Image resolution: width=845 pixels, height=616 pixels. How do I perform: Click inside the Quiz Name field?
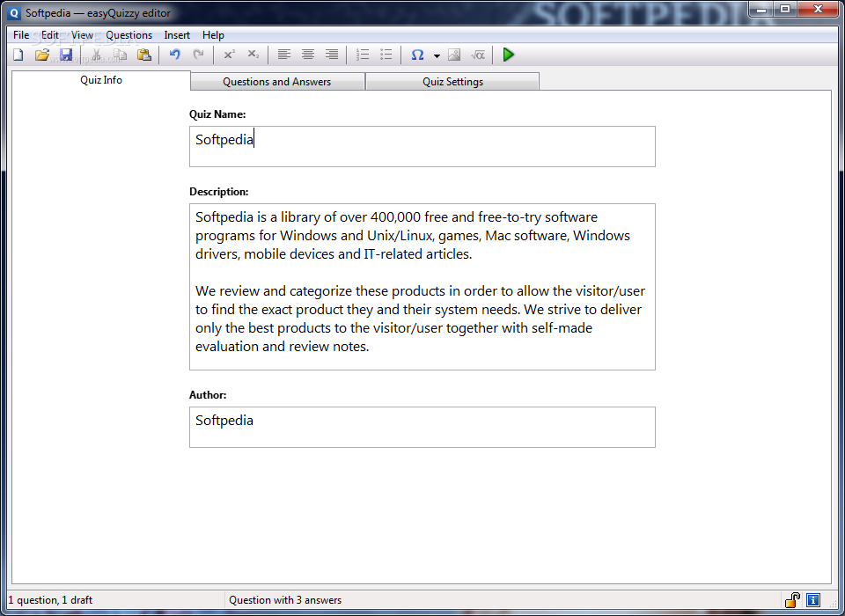(422, 147)
